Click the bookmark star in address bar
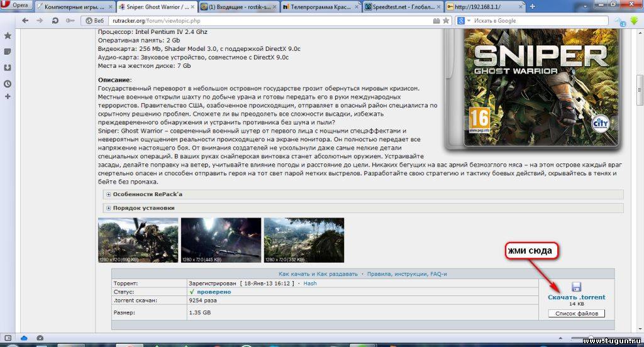The height and width of the screenshot is (347, 644). [446, 21]
